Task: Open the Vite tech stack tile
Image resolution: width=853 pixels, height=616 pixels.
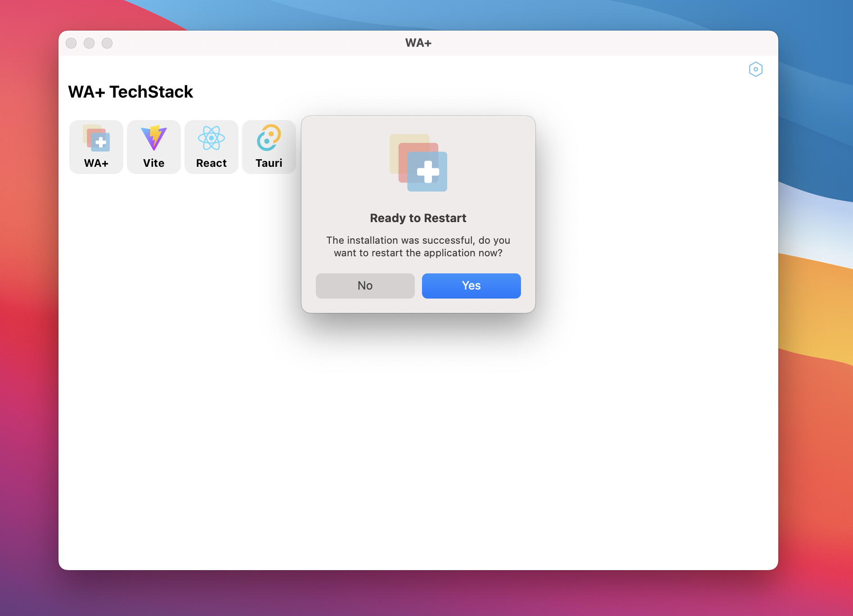Action: click(x=154, y=147)
